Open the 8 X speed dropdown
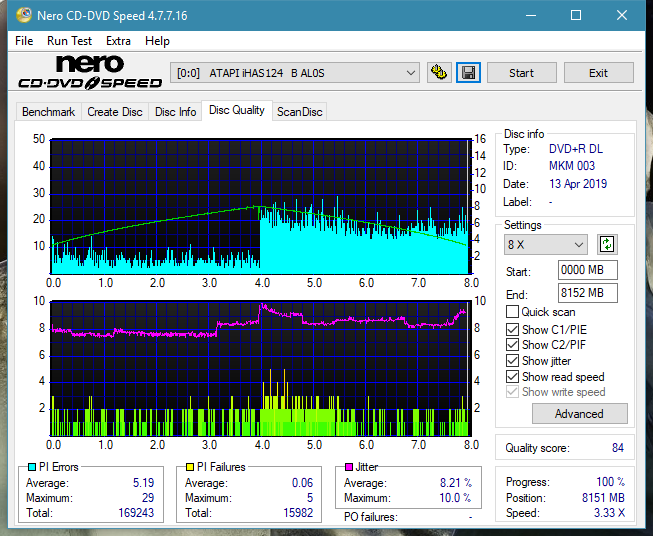The height and width of the screenshot is (536, 653). (546, 244)
